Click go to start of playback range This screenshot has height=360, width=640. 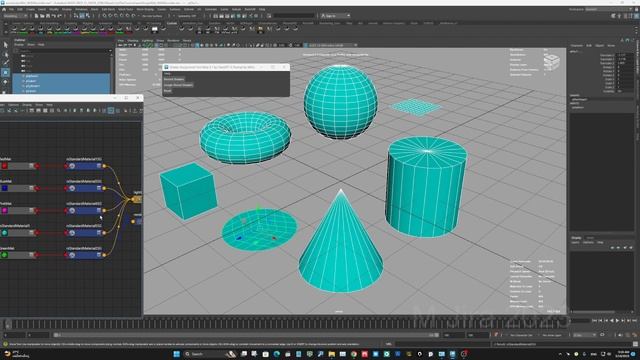(594, 321)
